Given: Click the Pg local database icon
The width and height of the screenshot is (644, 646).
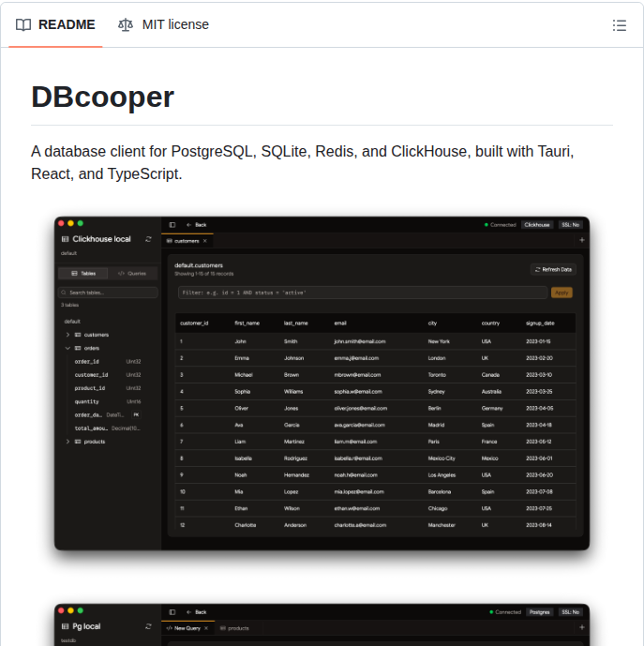Looking at the screenshot, I should coord(65,626).
